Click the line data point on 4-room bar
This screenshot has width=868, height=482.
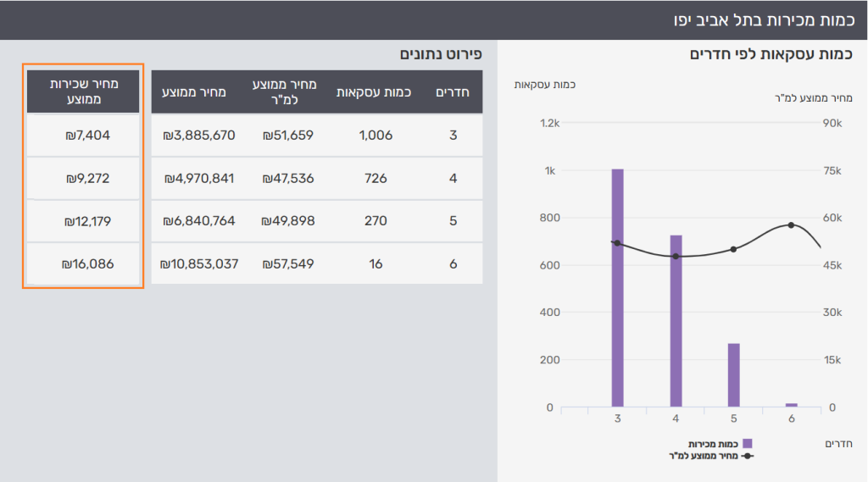[676, 256]
